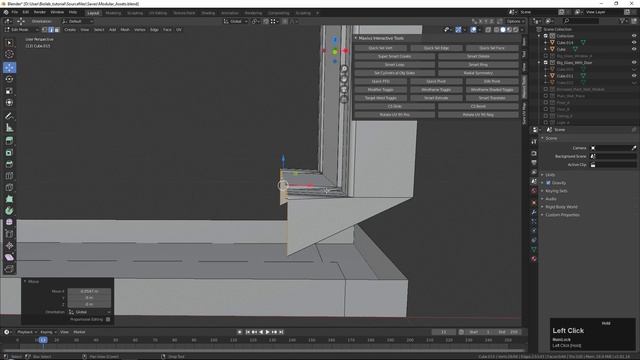Screen dimensions: 640x360
Task: Open the Edit Mode dropdown
Action: (21, 30)
